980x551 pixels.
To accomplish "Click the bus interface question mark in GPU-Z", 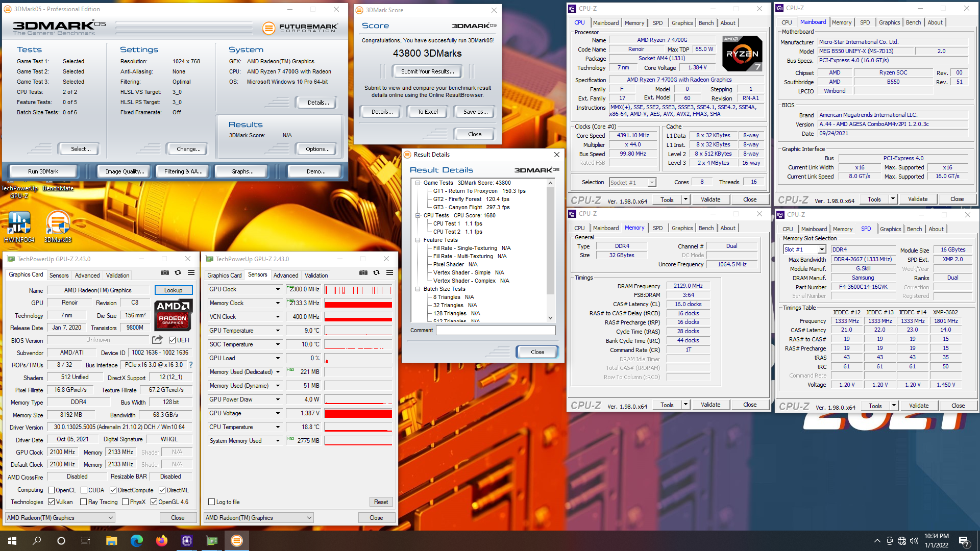I will click(x=191, y=365).
